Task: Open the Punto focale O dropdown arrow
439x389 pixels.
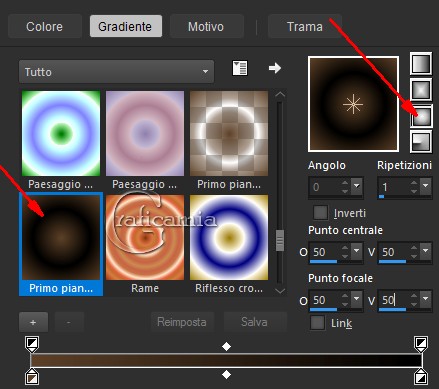Action: [x=357, y=299]
